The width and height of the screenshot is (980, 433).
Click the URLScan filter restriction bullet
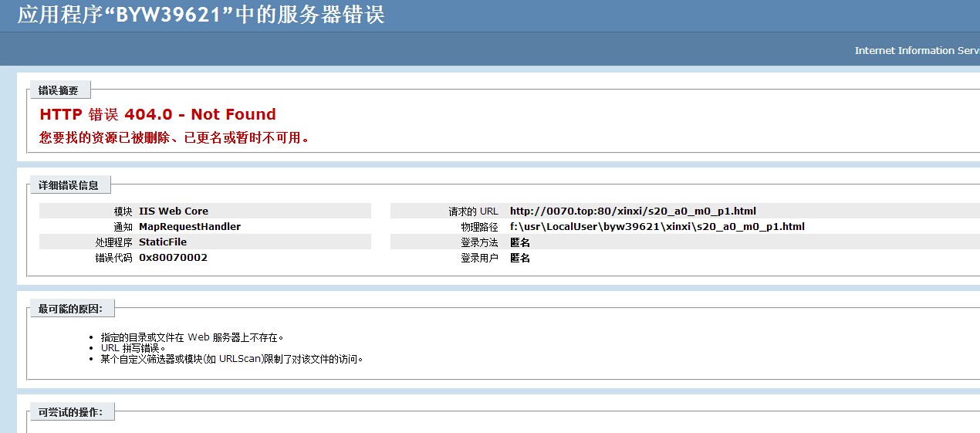coord(231,359)
